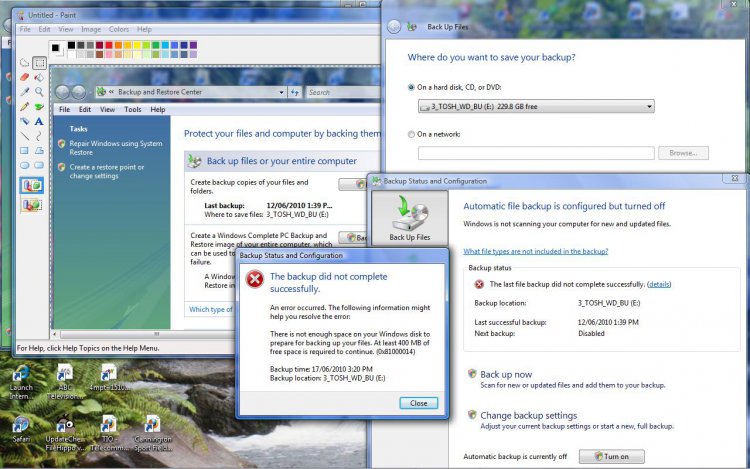Screen dimensions: 750x469
Task: Select the Free-Form Select tool in Paint
Action: [x=24, y=63]
